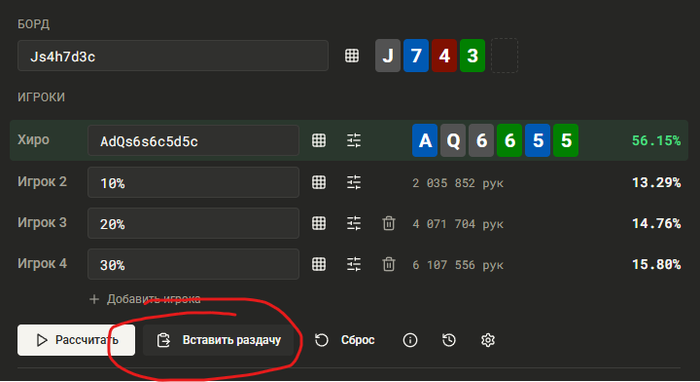This screenshot has width=700, height=382.
Task: Open the card grid for Игрок 2
Action: coord(319,182)
